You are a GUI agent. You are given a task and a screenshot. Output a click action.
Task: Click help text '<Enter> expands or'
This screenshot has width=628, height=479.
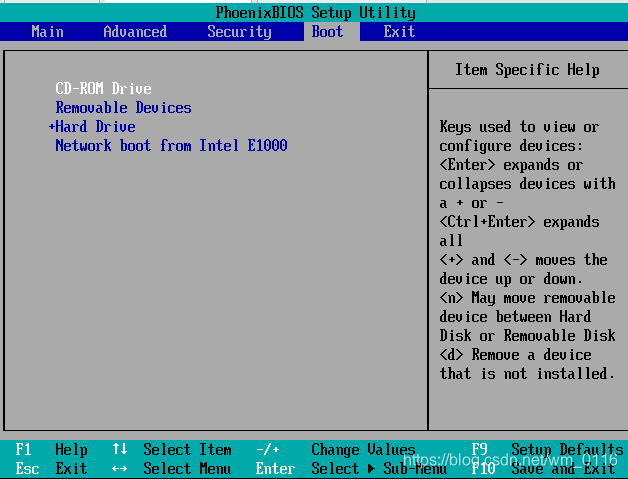pos(511,165)
